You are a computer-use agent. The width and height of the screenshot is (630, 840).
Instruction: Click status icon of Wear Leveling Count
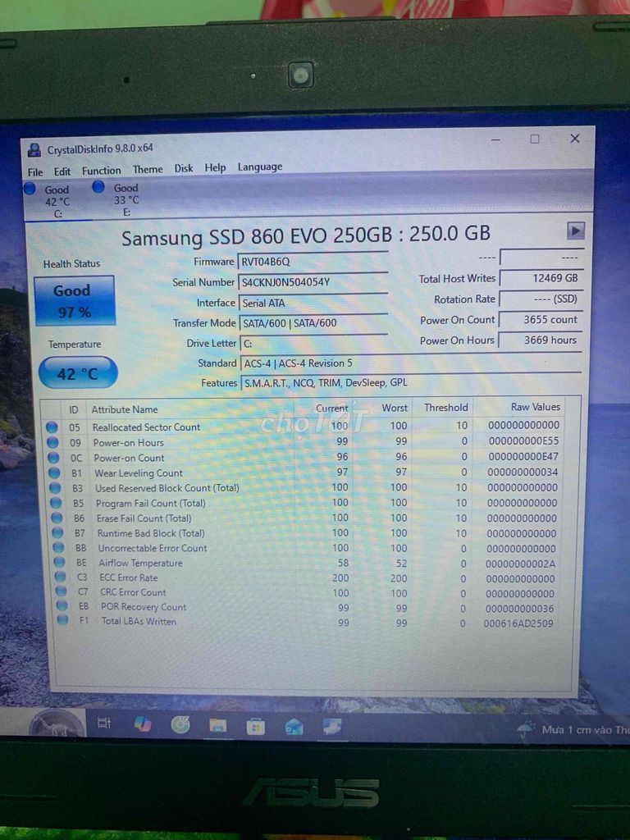click(x=54, y=473)
